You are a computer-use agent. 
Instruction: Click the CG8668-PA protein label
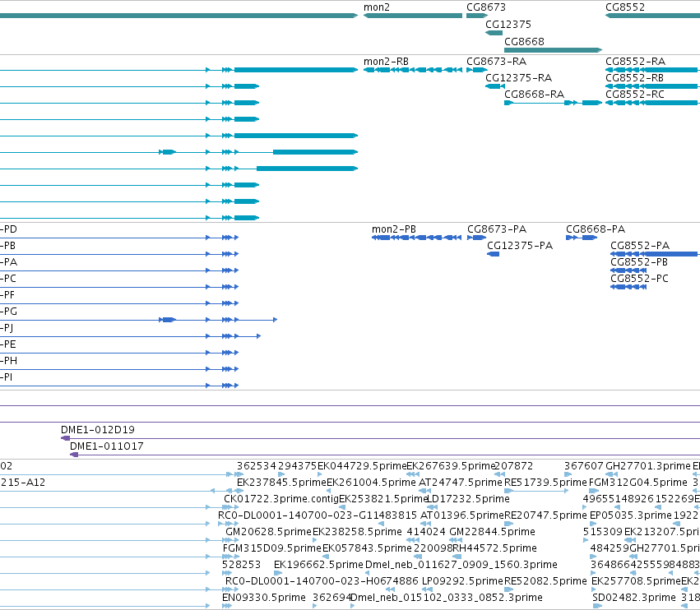click(x=596, y=229)
